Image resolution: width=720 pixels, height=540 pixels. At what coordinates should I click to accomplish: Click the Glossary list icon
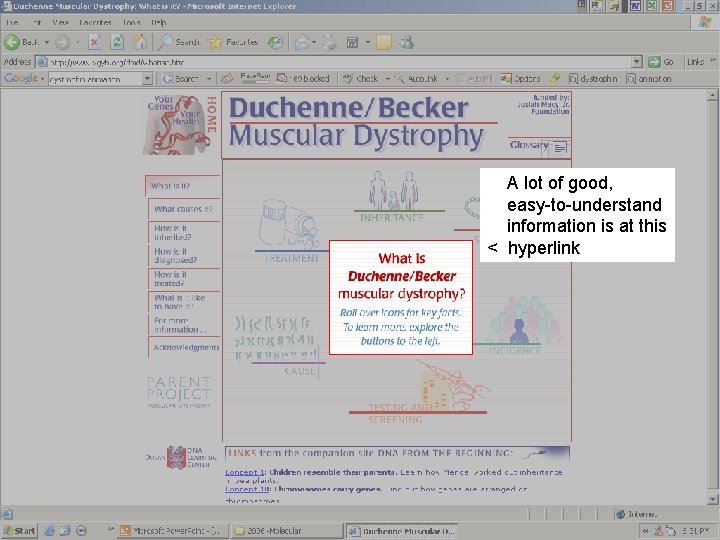click(x=560, y=147)
